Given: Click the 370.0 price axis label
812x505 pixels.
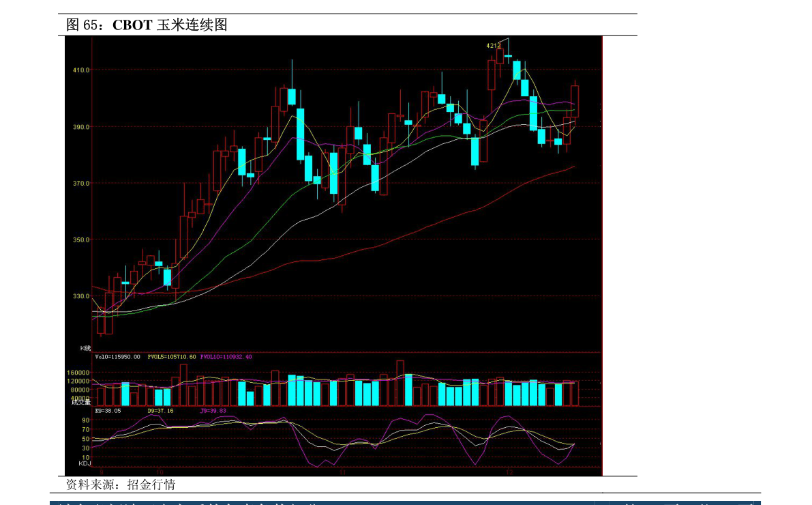Looking at the screenshot, I should 81,184.
